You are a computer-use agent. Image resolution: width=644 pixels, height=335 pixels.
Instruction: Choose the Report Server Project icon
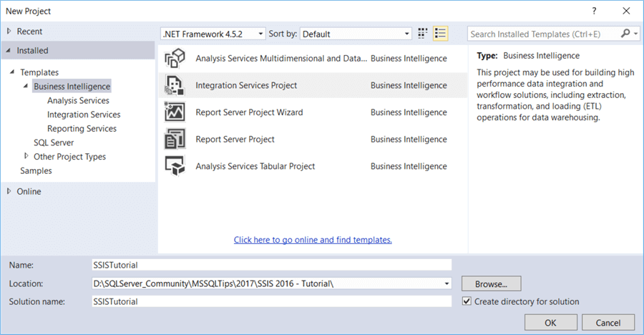[175, 139]
